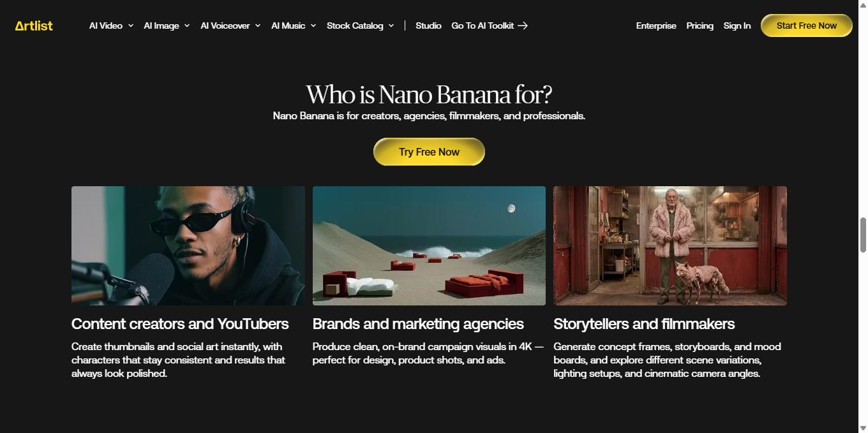Expand the AI Voiceover menu chevron

[258, 26]
